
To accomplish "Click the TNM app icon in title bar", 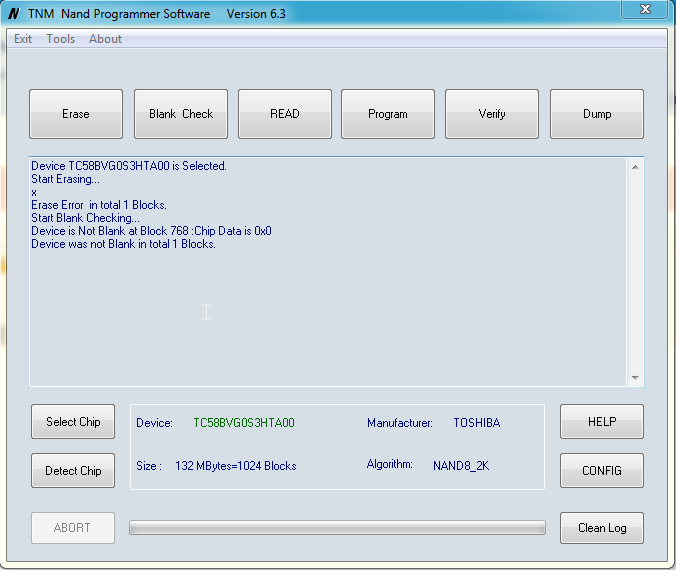I will (x=14, y=14).
